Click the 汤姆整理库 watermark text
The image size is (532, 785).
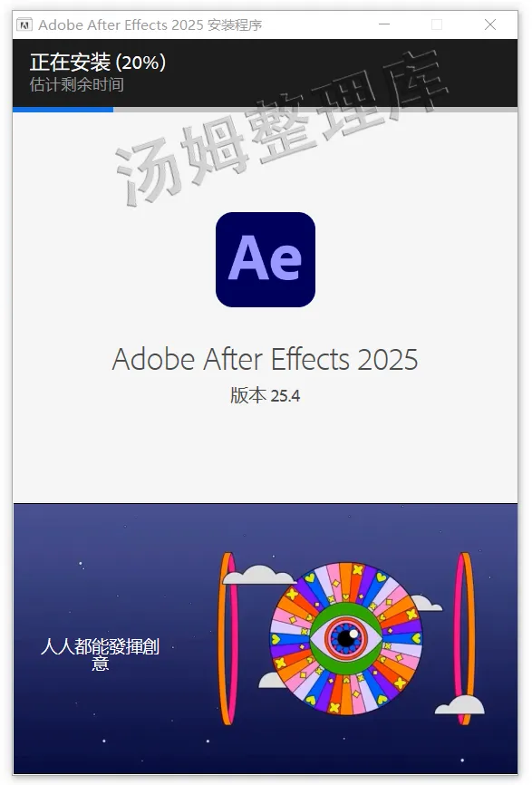280,128
